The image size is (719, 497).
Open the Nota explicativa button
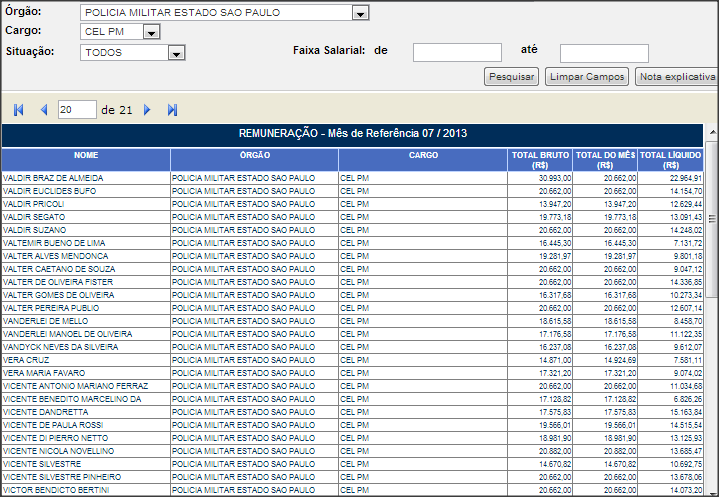(676, 77)
